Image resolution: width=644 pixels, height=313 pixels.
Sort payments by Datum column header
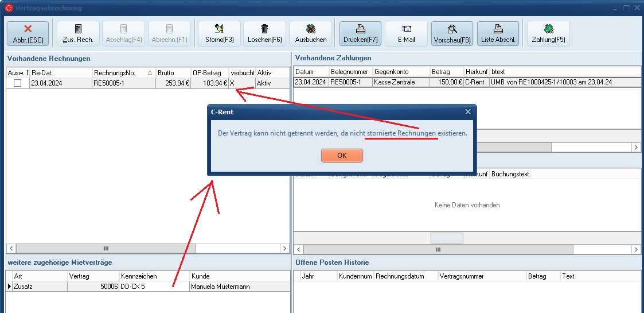click(x=310, y=72)
